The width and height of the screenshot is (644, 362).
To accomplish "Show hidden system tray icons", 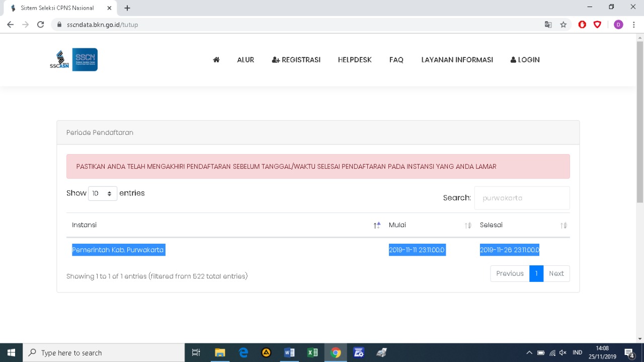I will (529, 352).
